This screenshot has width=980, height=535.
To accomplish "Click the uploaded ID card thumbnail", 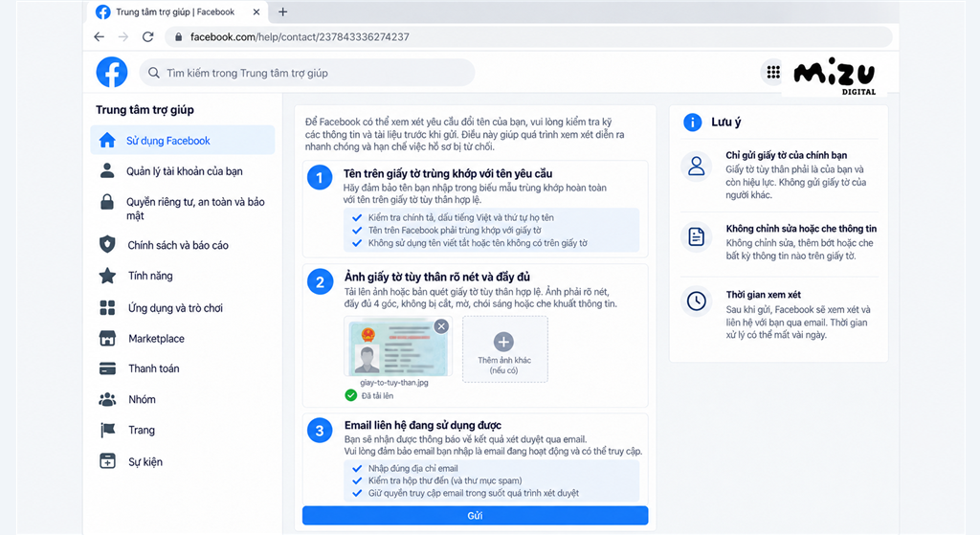I will click(397, 346).
